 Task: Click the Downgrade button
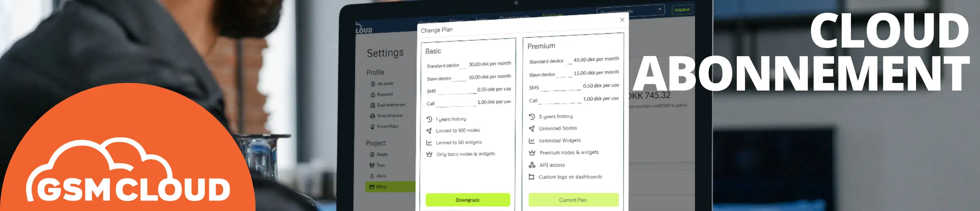tap(467, 200)
